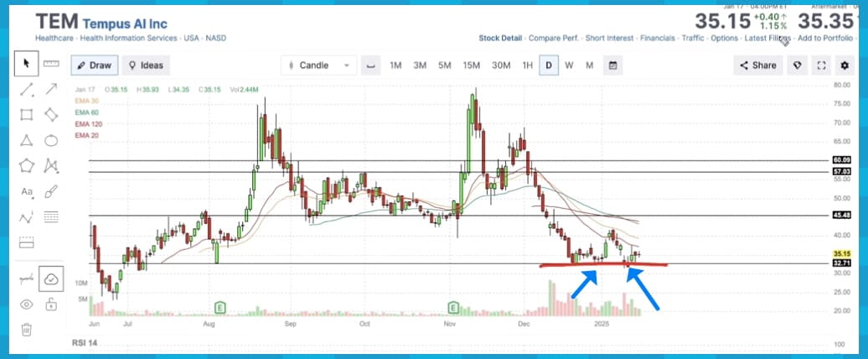Click the 45.48 price line label
The height and width of the screenshot is (359, 868).
tap(841, 215)
